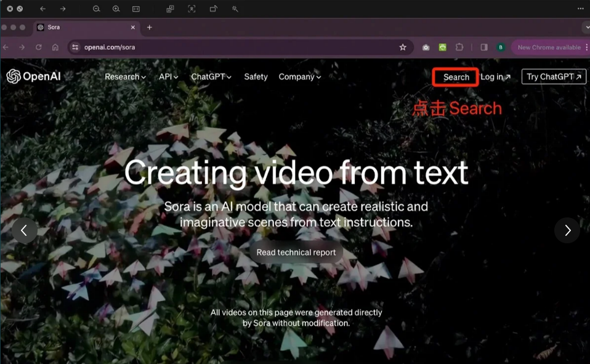
Task: Open the green extension icon in Chrome toolbar
Action: click(x=442, y=47)
